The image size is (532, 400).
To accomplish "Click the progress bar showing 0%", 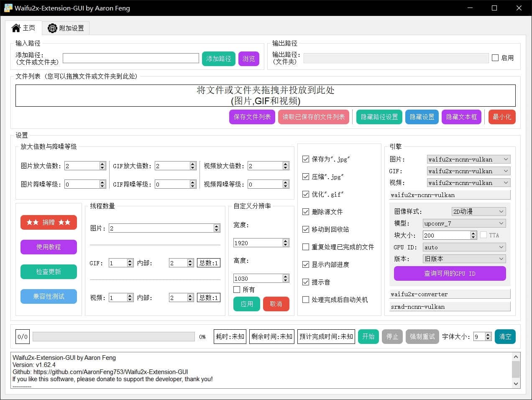I will (113, 336).
